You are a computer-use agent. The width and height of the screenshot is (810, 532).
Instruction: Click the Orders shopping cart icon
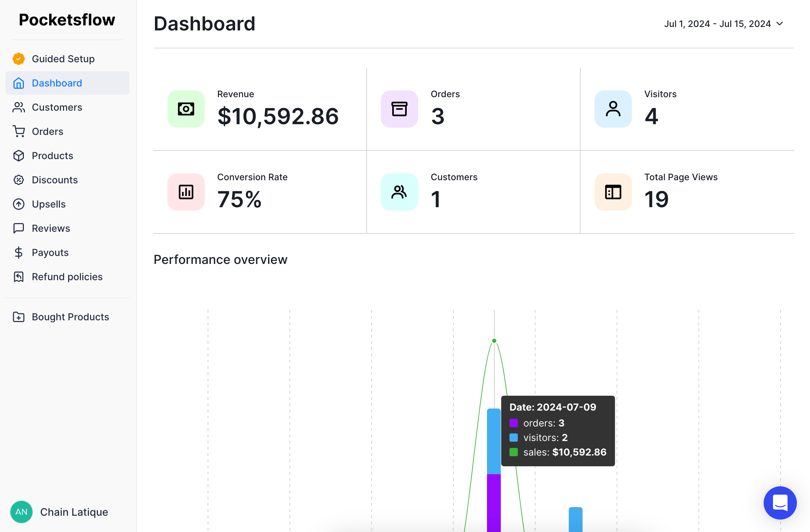[19, 131]
